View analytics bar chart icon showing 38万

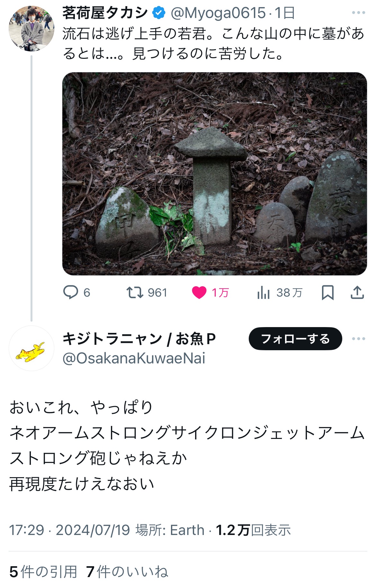tap(264, 292)
